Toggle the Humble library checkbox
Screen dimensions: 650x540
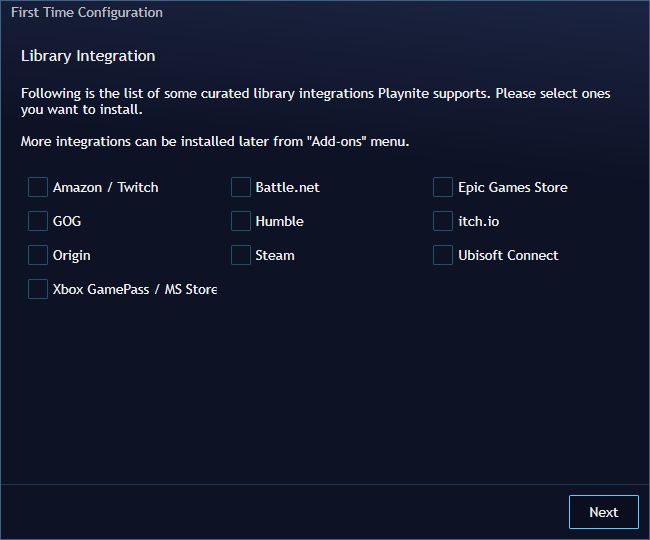pos(240,221)
